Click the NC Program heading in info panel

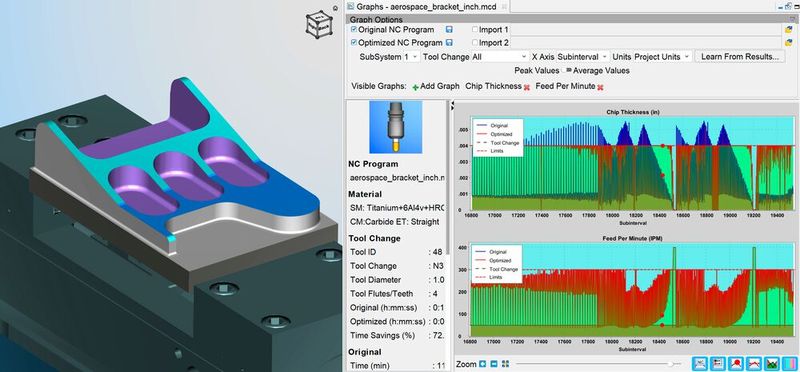click(373, 164)
